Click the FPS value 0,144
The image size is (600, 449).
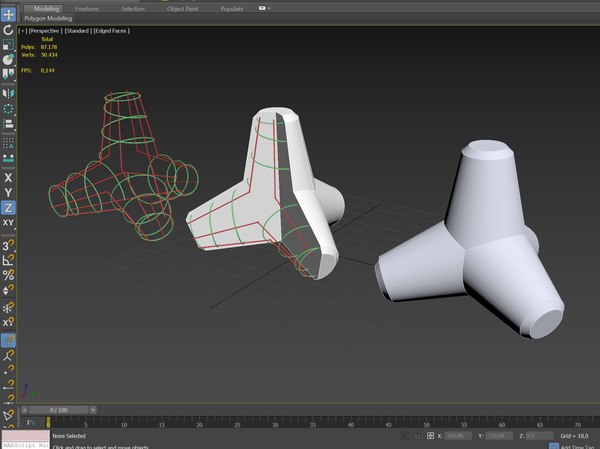tap(47, 70)
